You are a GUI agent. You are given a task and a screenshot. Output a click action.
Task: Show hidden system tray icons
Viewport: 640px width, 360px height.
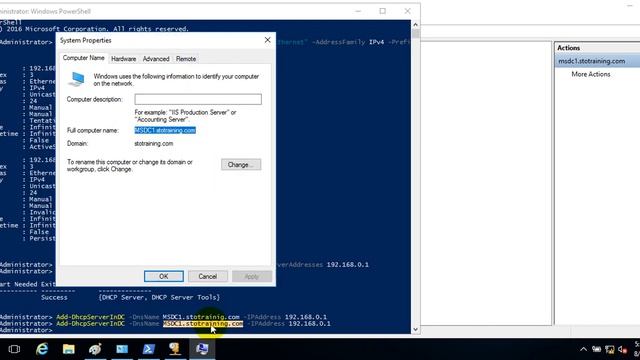583,349
